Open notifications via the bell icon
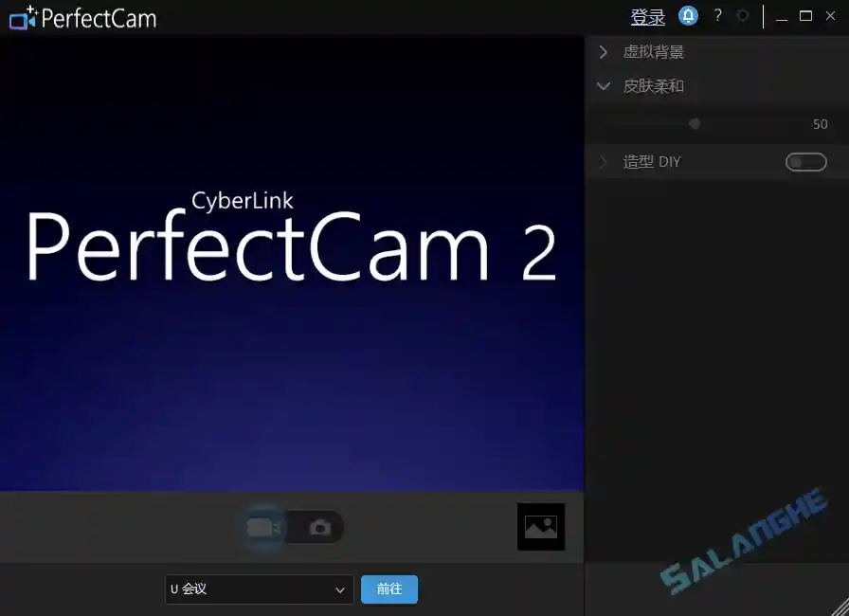The image size is (849, 616). click(x=688, y=15)
